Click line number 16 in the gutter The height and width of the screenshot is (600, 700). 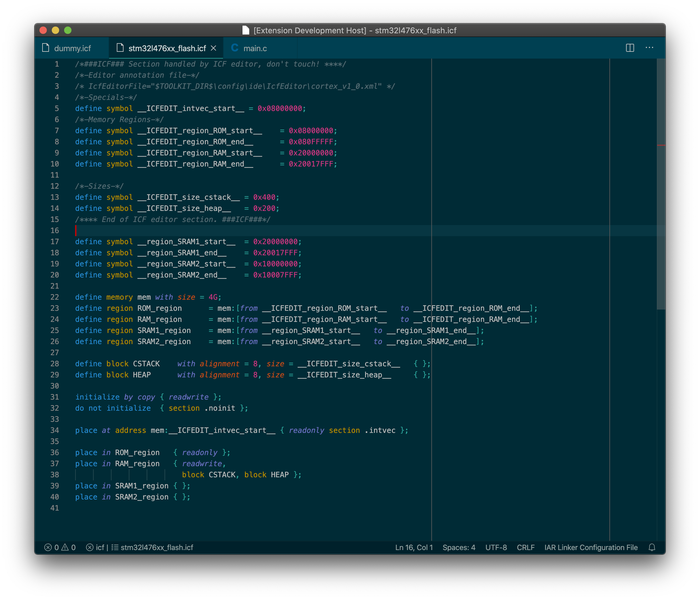(x=55, y=231)
